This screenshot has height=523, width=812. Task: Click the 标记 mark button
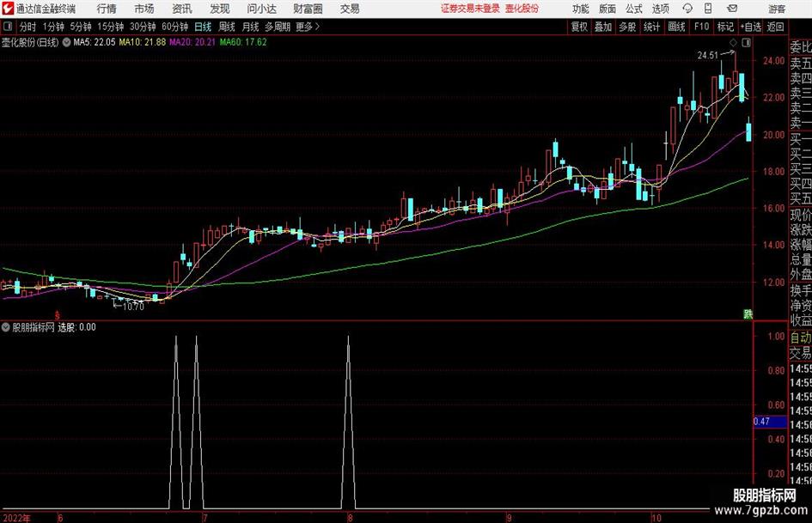click(725, 27)
